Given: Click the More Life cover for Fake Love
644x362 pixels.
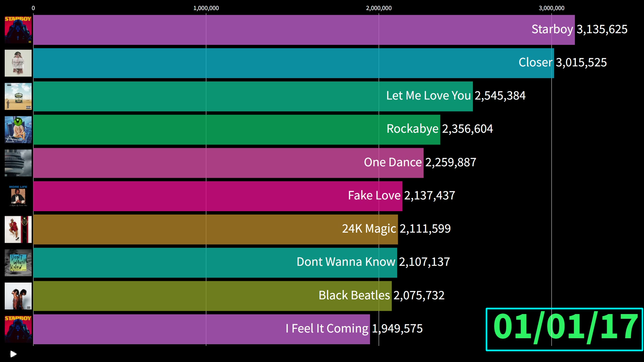Looking at the screenshot, I should (x=18, y=196).
